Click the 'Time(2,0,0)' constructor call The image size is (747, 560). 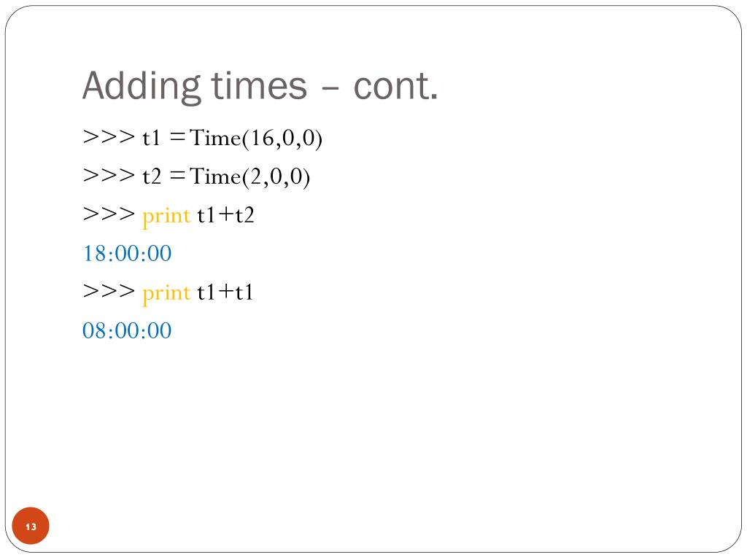[250, 177]
